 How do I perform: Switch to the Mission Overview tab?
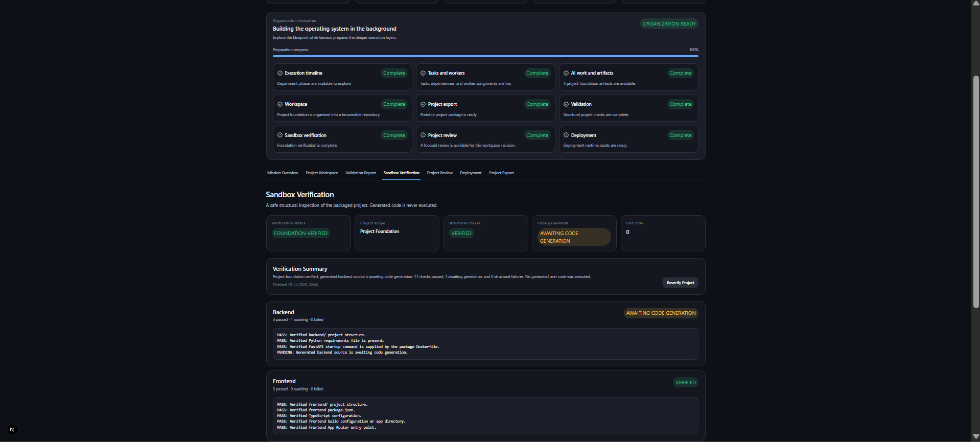[x=283, y=173]
